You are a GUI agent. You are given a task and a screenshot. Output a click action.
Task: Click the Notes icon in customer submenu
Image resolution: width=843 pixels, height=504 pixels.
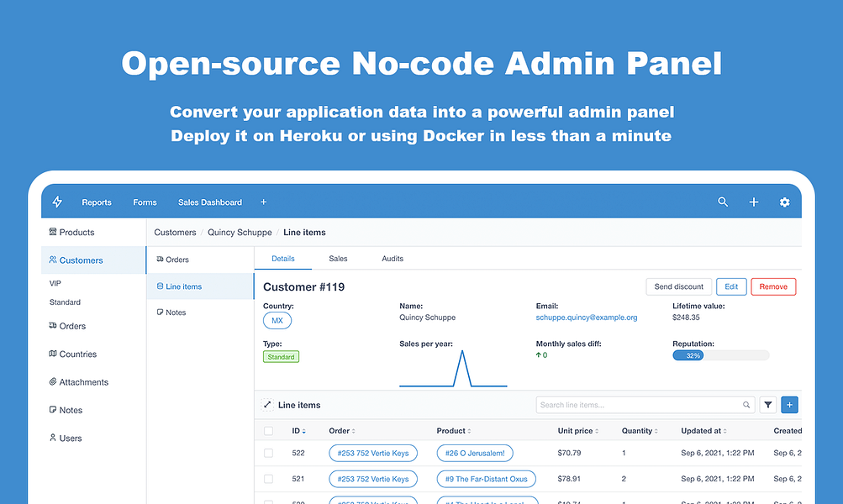[160, 312]
